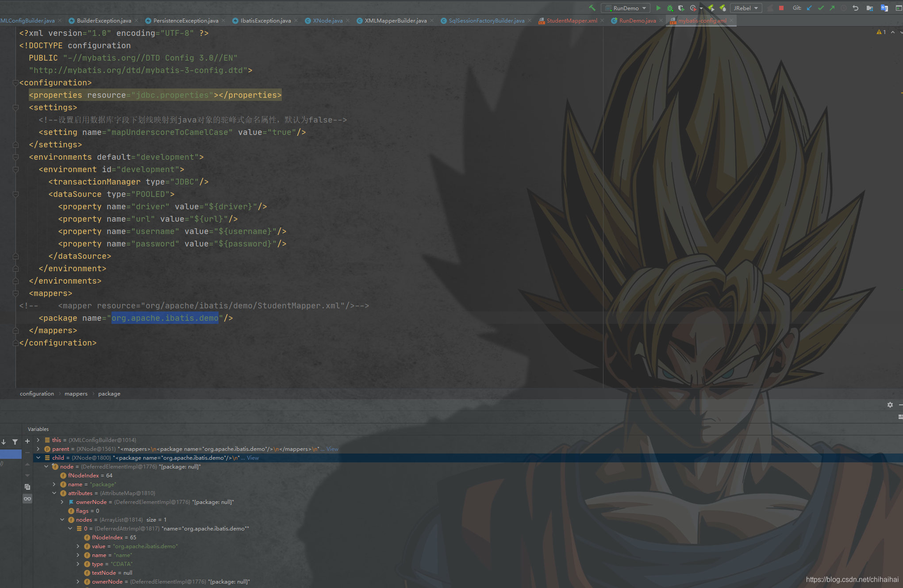Click the Variables panel header label
The image size is (903, 588).
pyautogui.click(x=38, y=429)
